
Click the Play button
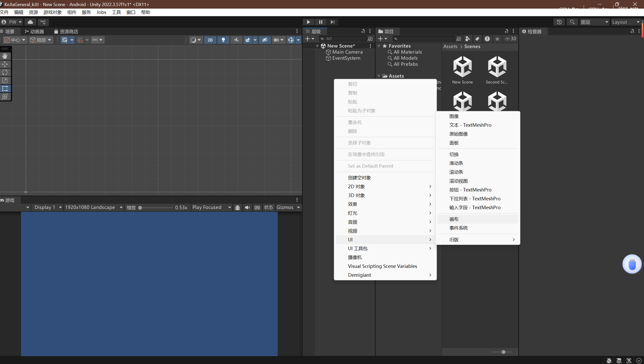(x=308, y=22)
